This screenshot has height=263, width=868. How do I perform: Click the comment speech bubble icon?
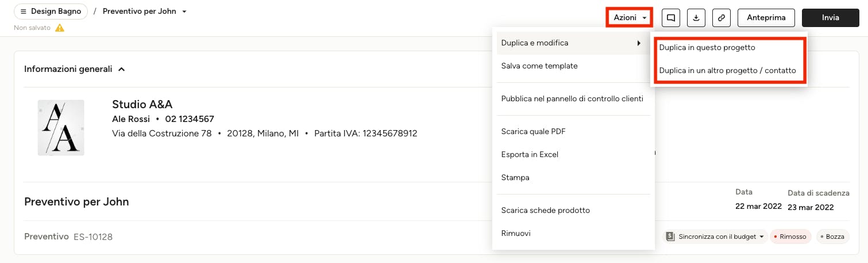pos(671,18)
